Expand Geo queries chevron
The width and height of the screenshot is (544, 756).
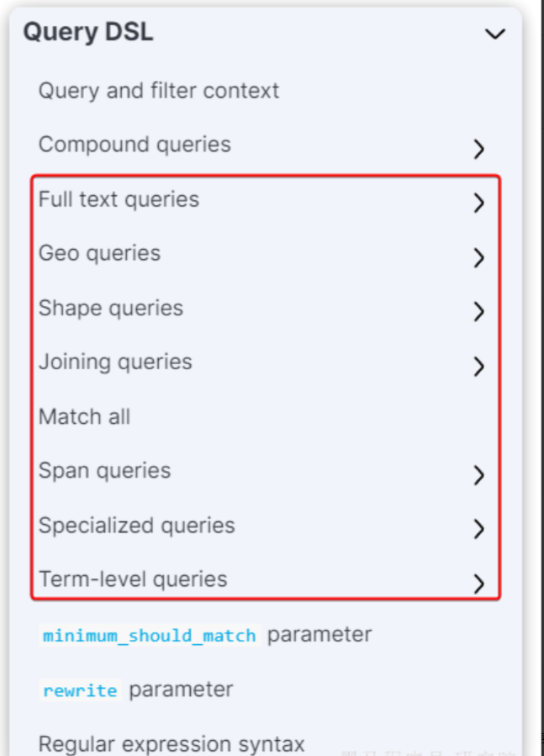tap(478, 257)
